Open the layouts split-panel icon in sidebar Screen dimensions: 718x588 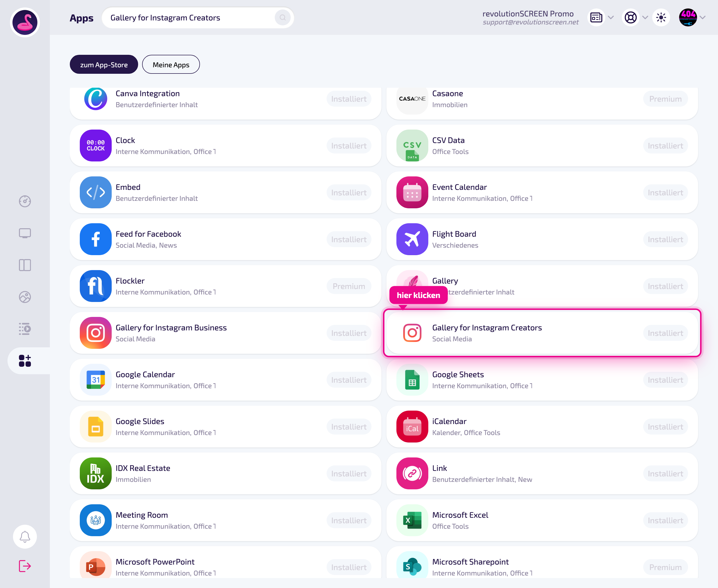[25, 265]
